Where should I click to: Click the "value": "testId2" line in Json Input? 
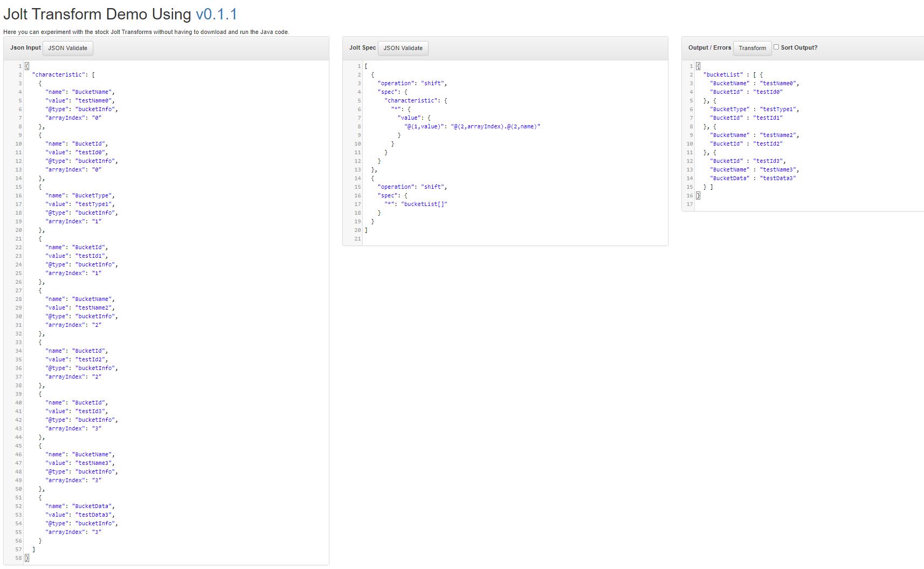click(x=77, y=359)
